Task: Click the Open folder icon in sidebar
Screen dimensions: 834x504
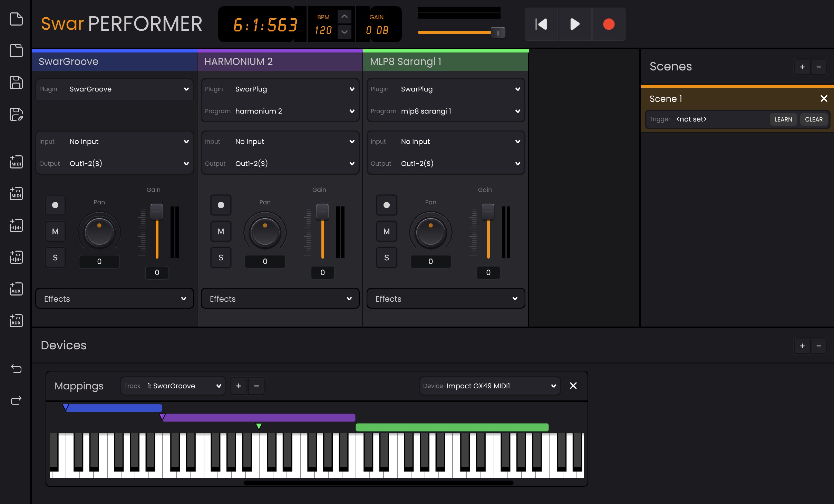Action: tap(16, 51)
